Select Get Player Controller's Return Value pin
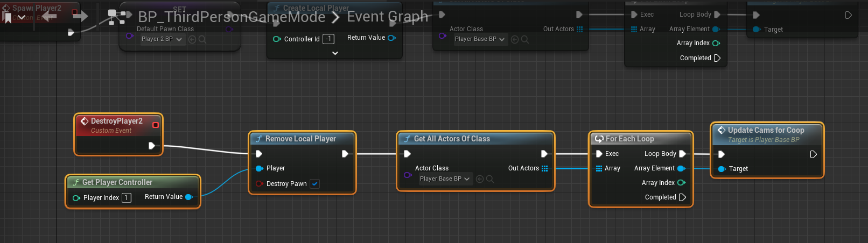Screen dimensions: 868x243 189,197
